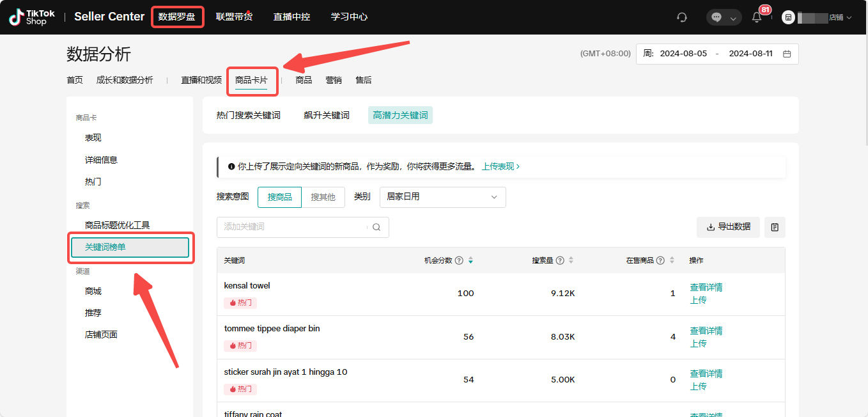Click the customer service headset icon
868x417 pixels.
(682, 17)
